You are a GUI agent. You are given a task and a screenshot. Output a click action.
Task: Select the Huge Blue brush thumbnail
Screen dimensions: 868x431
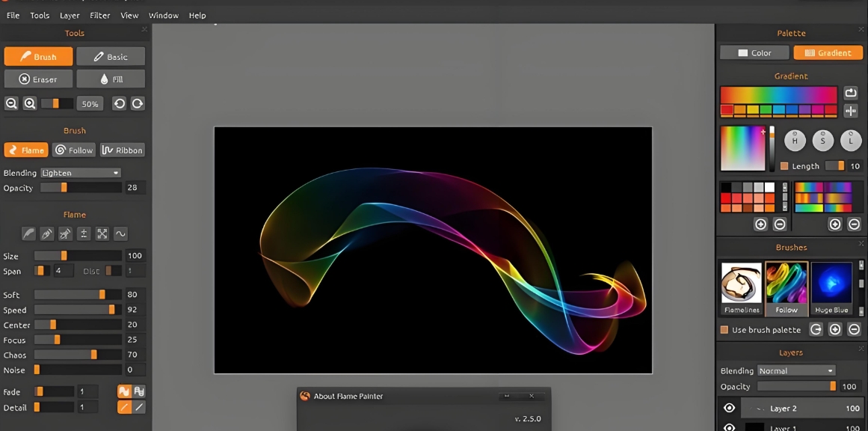(831, 288)
